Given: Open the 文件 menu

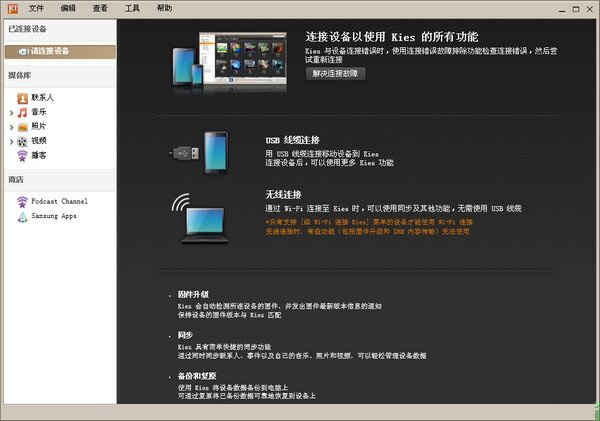Looking at the screenshot, I should [36, 8].
